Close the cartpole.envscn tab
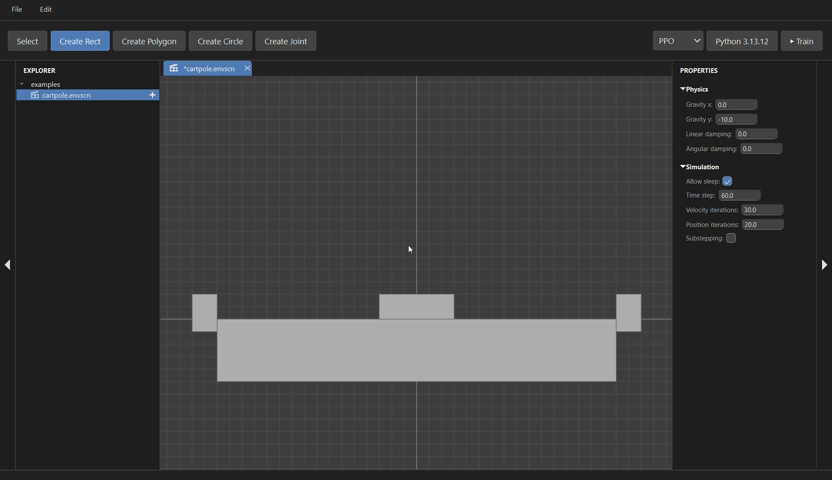This screenshot has height=480, width=832. (x=247, y=69)
